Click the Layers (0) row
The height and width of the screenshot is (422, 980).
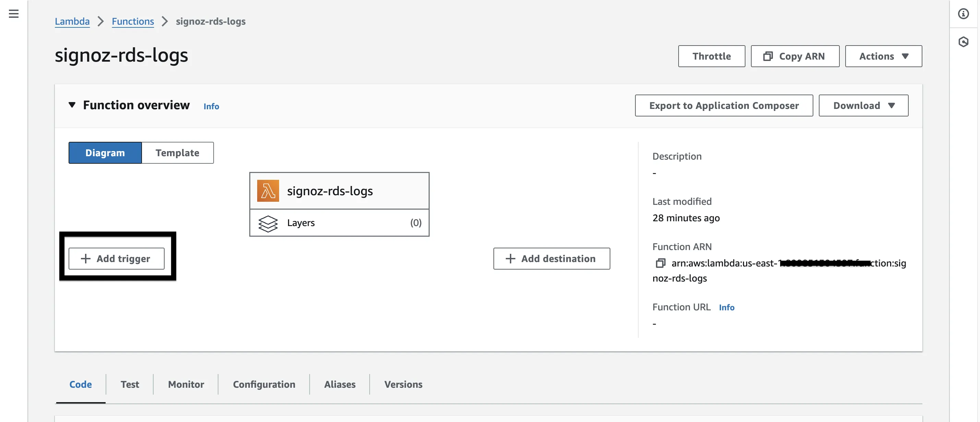[x=339, y=223]
